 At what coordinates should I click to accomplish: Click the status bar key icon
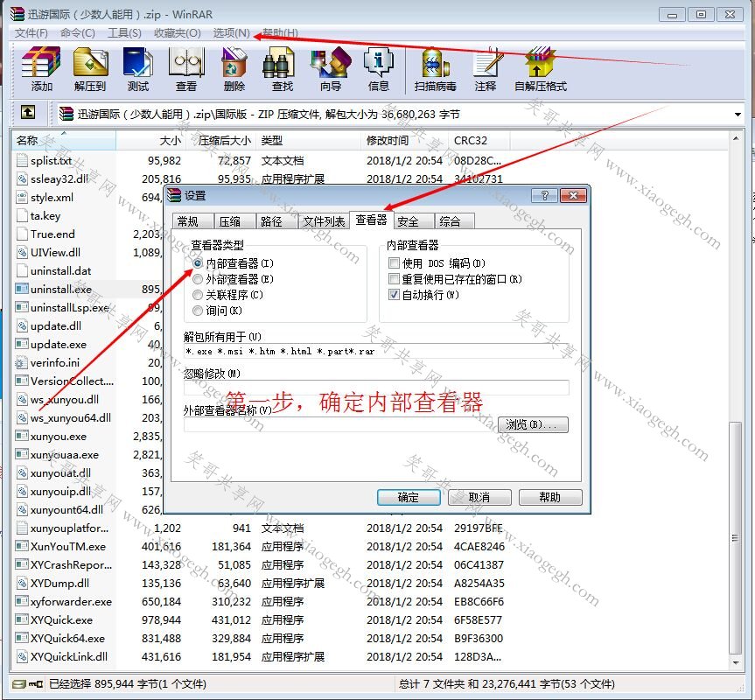click(x=36, y=684)
